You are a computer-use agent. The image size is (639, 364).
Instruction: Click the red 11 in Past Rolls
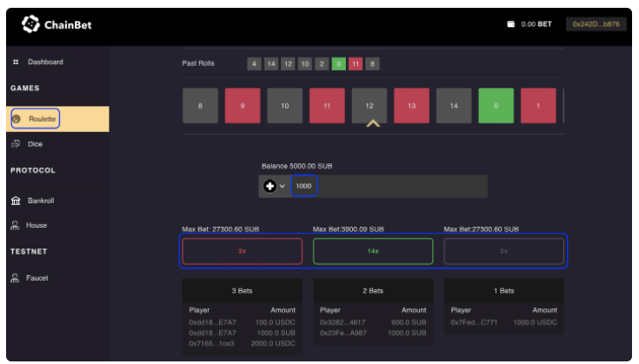click(356, 63)
